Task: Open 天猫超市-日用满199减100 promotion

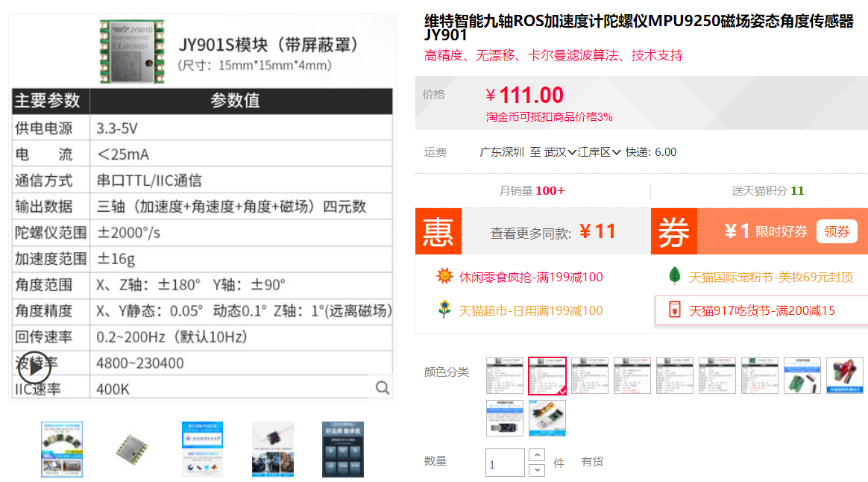Action: point(531,311)
